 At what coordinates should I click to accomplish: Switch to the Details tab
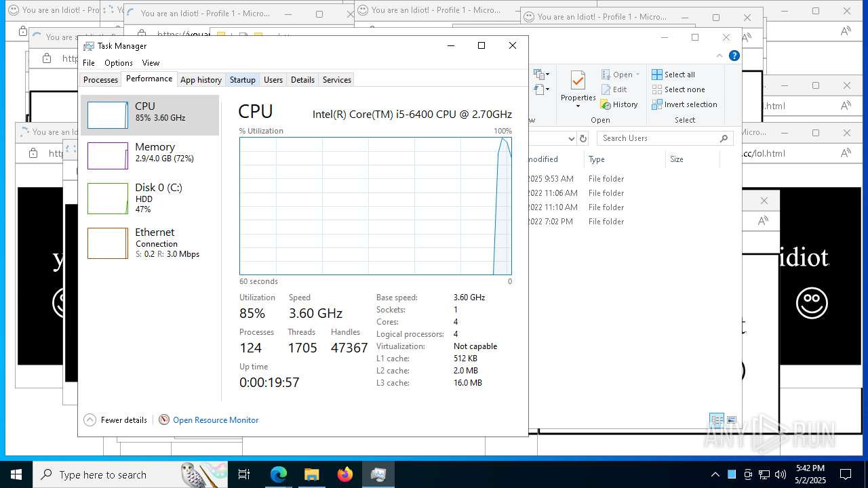(302, 79)
